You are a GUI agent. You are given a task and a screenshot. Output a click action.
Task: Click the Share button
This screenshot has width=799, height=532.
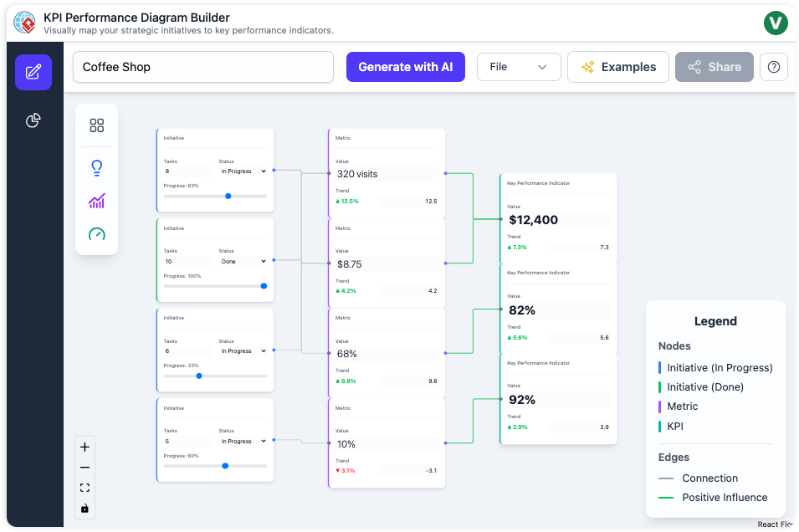[714, 67]
